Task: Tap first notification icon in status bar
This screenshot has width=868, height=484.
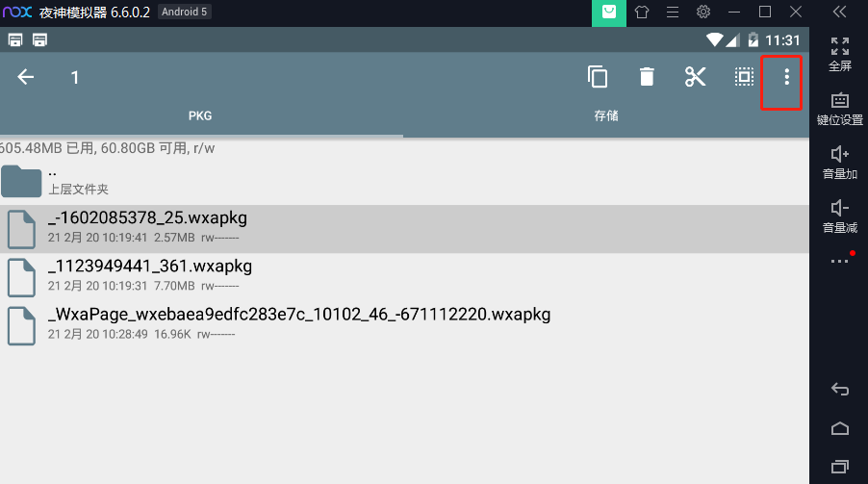Action: pos(15,39)
